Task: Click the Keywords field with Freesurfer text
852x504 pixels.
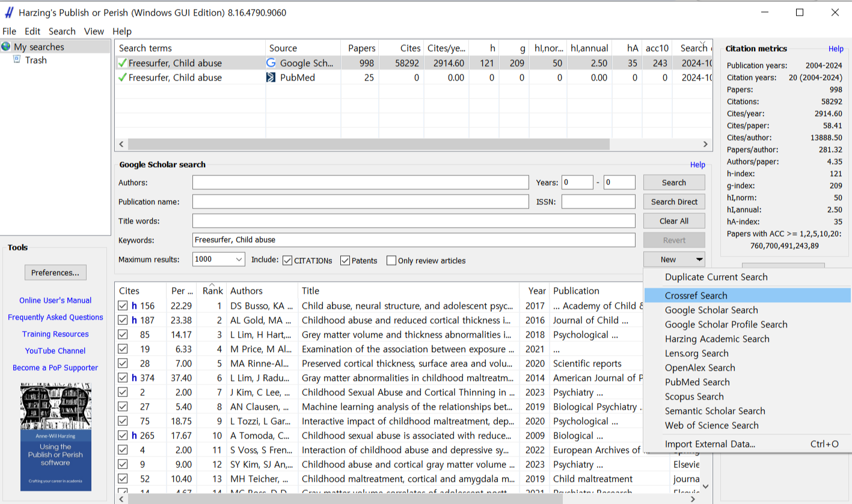Action: tap(414, 240)
